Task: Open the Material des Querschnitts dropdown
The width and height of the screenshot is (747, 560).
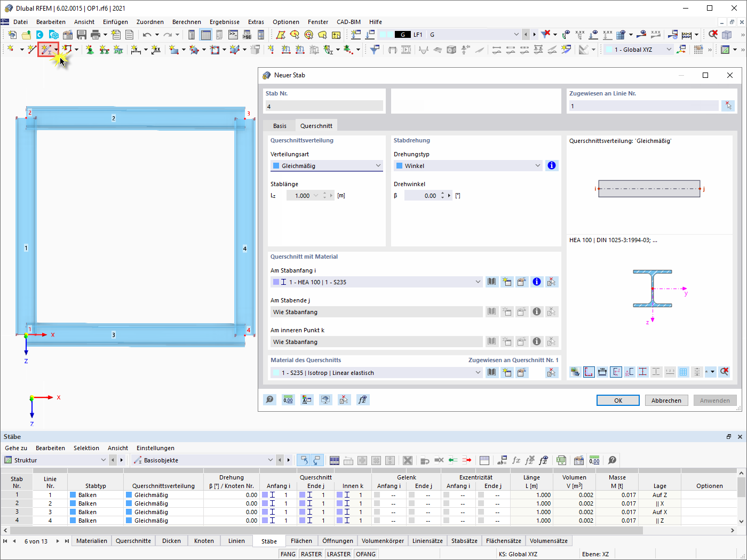Action: (x=377, y=373)
